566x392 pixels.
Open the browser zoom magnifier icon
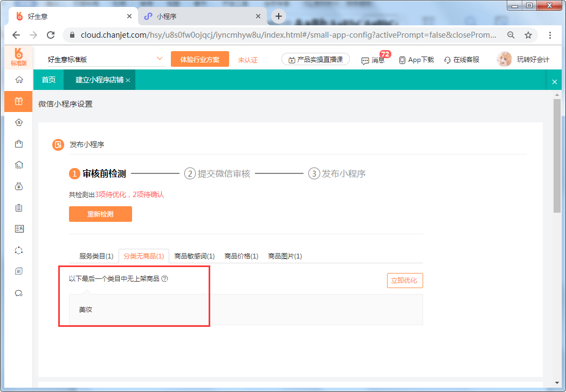[511, 35]
